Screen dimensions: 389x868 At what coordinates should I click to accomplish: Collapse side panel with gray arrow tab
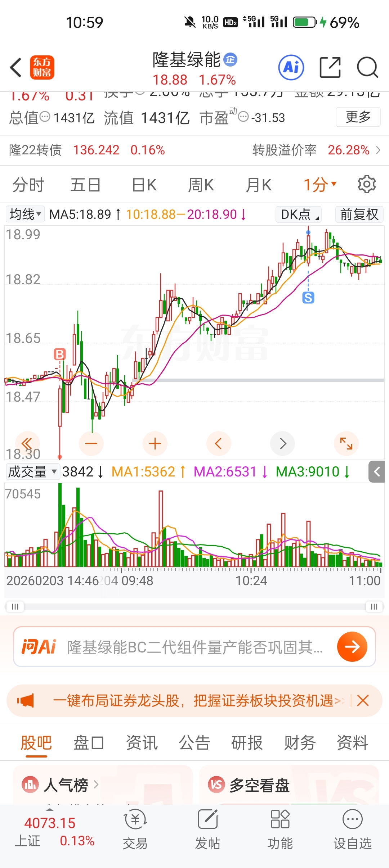[x=377, y=471]
